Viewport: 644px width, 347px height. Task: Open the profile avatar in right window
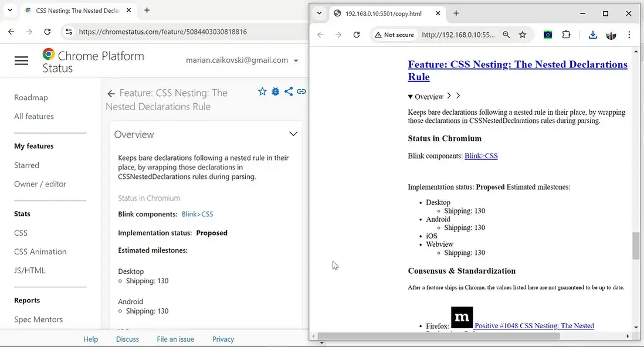[611, 35]
